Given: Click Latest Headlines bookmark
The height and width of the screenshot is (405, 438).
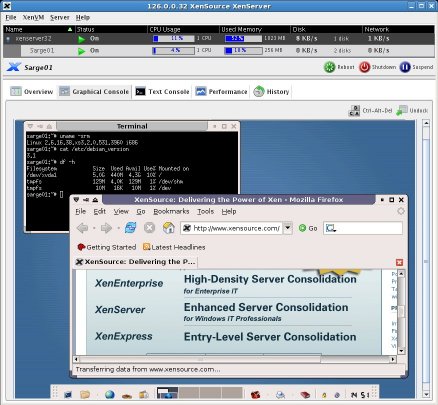Looking at the screenshot, I should [x=174, y=247].
